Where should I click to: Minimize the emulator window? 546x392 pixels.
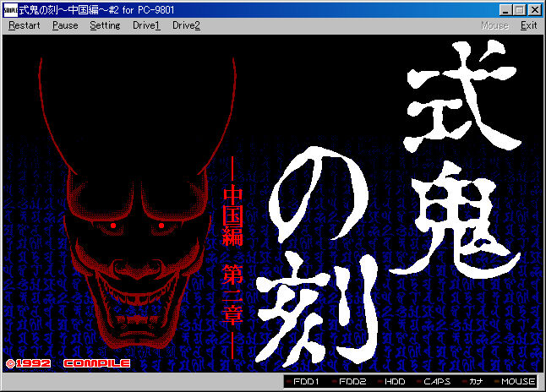point(505,10)
